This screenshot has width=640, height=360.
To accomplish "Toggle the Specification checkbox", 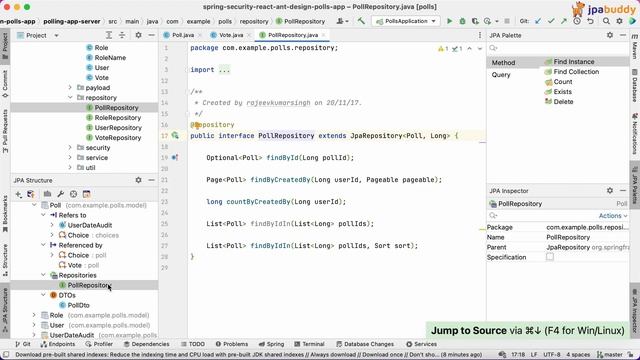I will [550, 257].
